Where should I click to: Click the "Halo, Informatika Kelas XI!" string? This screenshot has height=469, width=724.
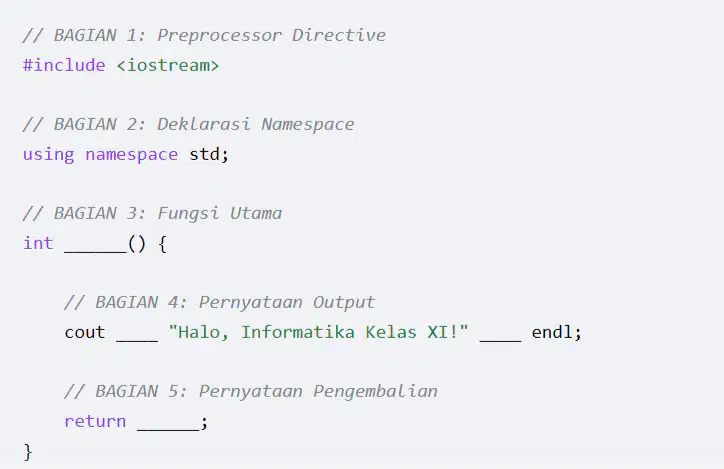pyautogui.click(x=318, y=332)
